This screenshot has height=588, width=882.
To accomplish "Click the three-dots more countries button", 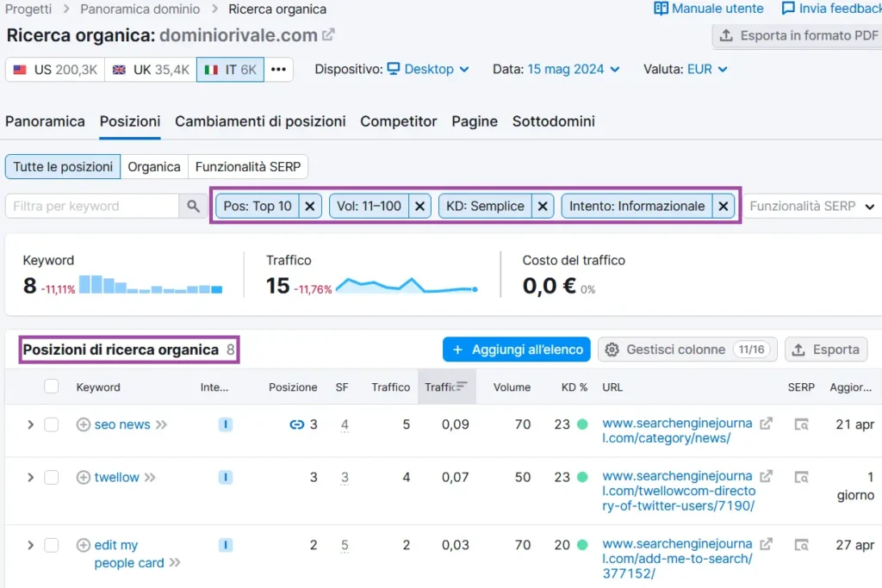I will 278,70.
